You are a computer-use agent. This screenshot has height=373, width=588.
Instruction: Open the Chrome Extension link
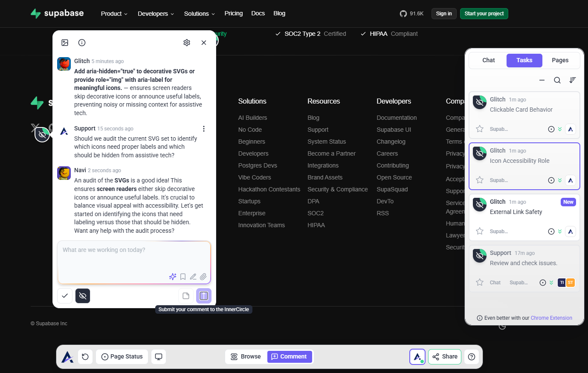coord(551,318)
